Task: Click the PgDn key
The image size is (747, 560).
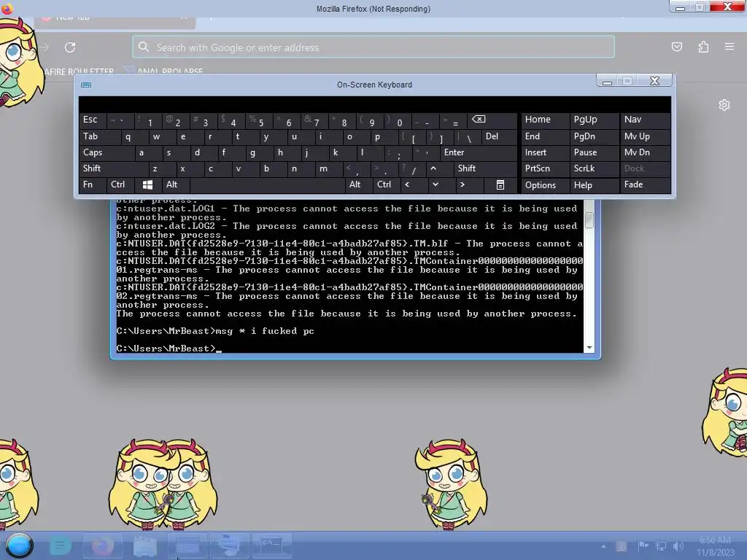Action: (x=594, y=136)
